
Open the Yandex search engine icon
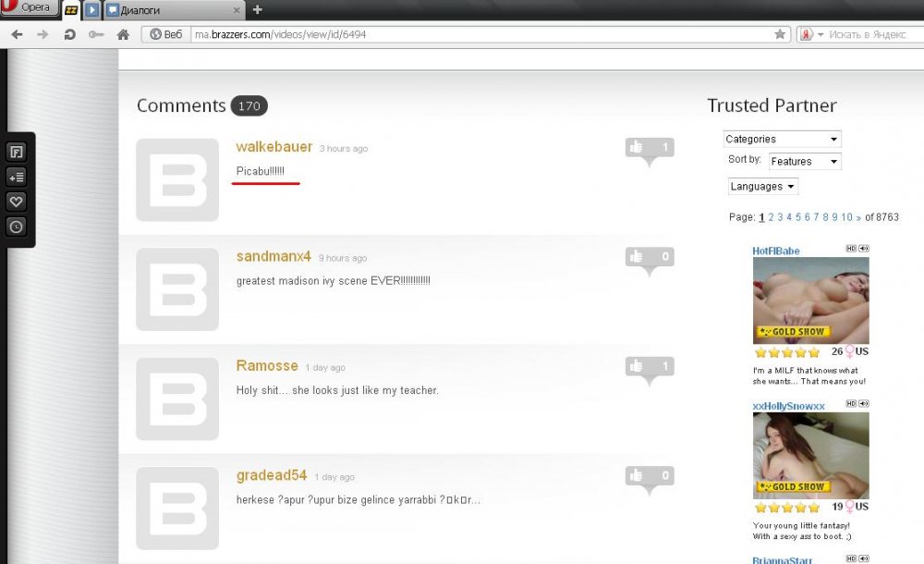806,34
